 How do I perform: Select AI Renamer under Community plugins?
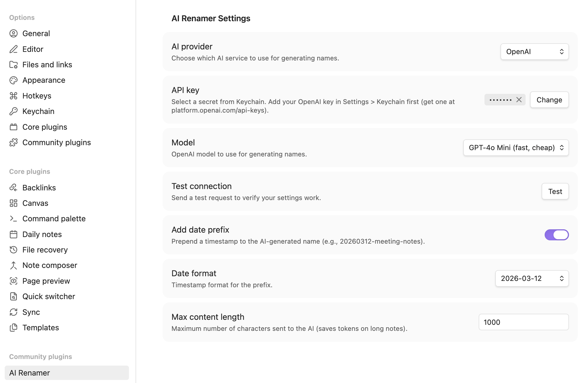click(29, 373)
